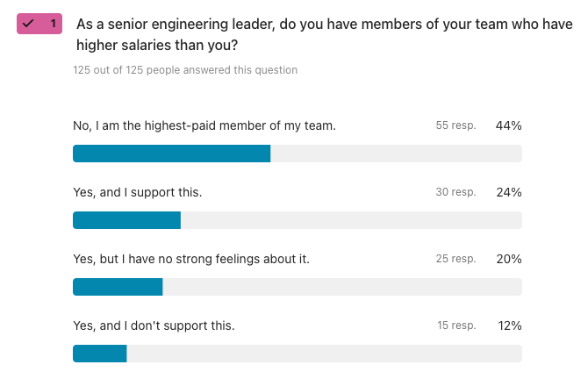This screenshot has height=379, width=588.
Task: Click the '30 resp.' response count
Action: tap(455, 192)
